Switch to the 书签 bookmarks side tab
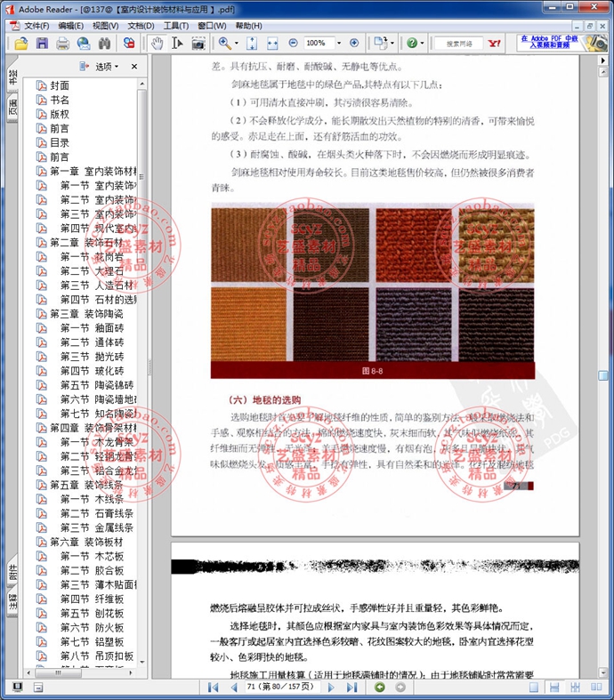This screenshot has width=614, height=700. click(x=12, y=76)
